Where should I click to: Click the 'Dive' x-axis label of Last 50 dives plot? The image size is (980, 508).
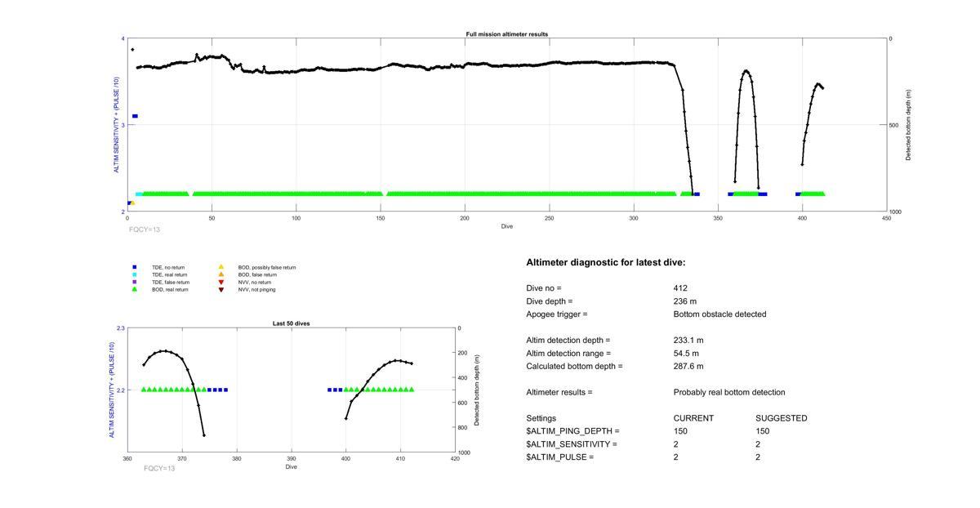click(x=291, y=467)
